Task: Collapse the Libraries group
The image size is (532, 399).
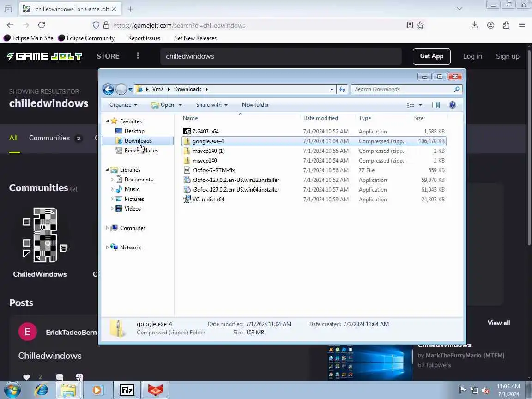Action: [x=107, y=169]
